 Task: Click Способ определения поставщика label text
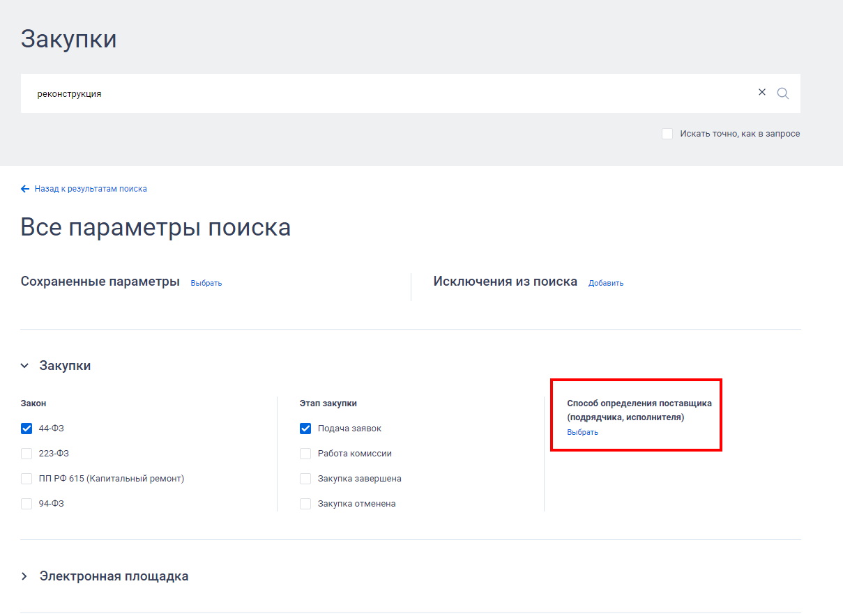[639, 410]
